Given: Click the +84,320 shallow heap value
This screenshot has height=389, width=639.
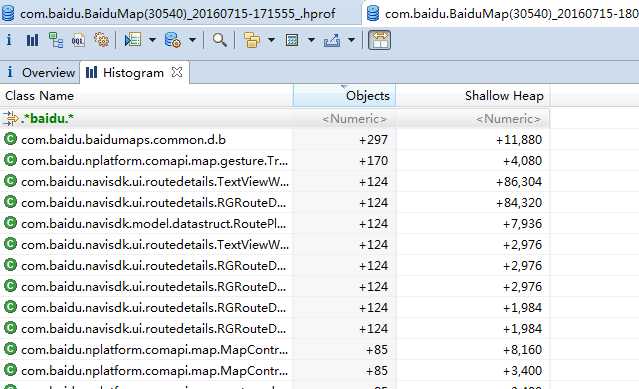Looking at the screenshot, I should tap(519, 202).
